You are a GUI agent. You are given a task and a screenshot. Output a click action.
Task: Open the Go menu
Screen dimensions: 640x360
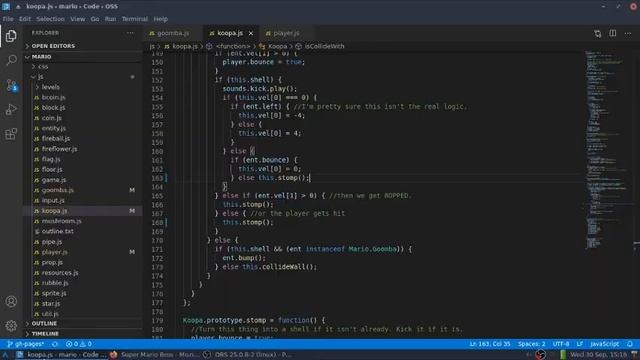[x=95, y=19]
